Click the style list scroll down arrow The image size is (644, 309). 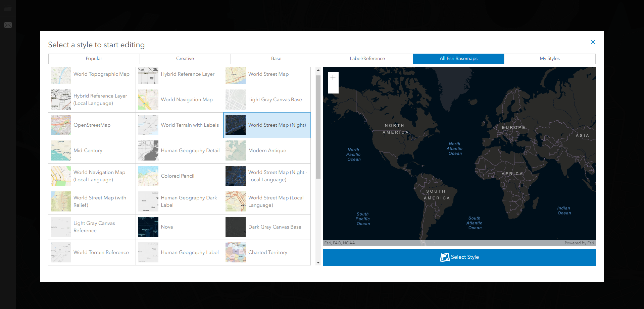click(x=318, y=263)
